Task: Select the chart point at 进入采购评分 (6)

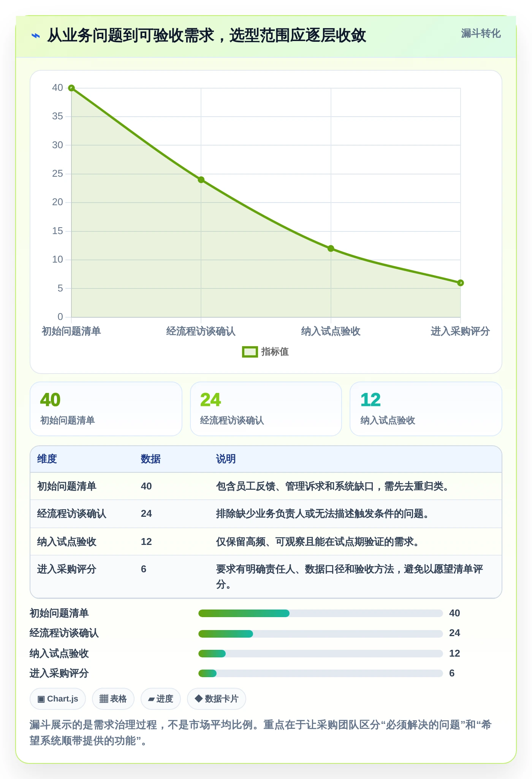Action: click(x=460, y=283)
